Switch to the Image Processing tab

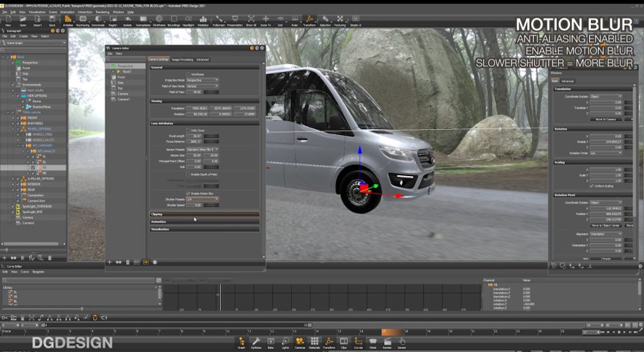[181, 59]
